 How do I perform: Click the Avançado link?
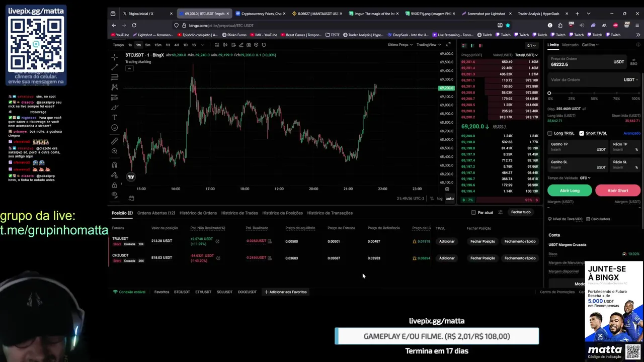[x=632, y=133]
